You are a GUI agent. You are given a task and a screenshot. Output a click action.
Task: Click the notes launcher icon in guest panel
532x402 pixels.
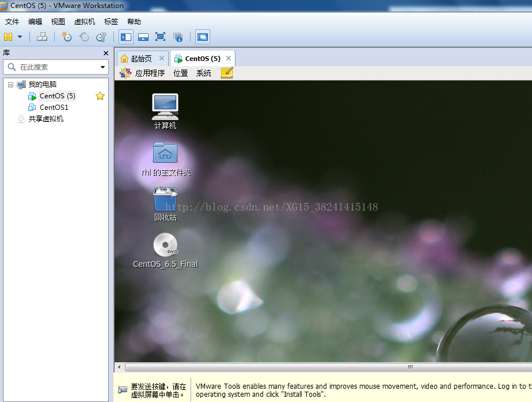click(x=227, y=72)
